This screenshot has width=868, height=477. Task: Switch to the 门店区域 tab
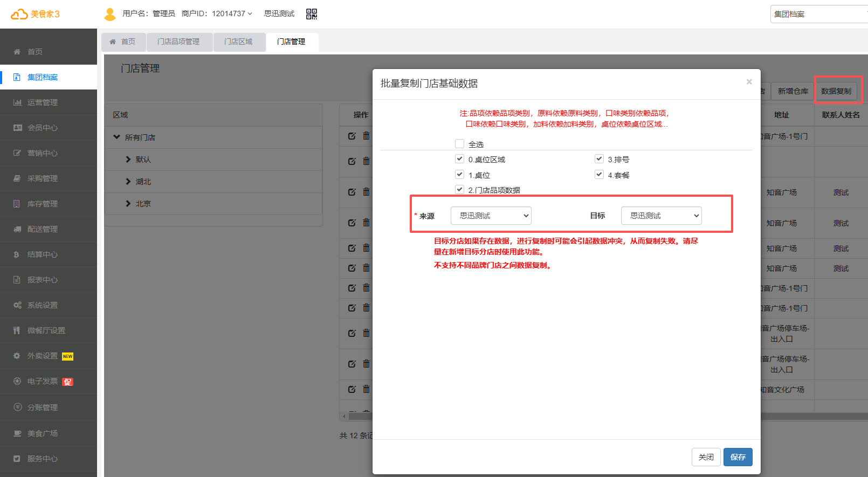(x=238, y=42)
